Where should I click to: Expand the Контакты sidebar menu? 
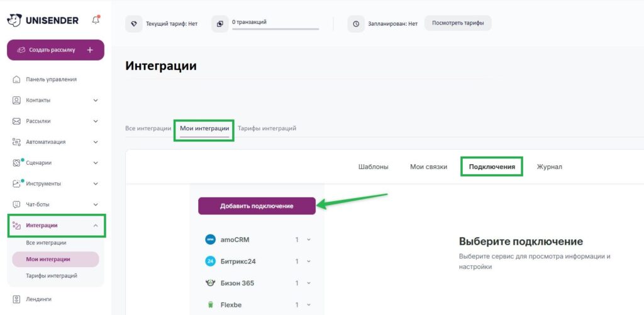[x=96, y=100]
